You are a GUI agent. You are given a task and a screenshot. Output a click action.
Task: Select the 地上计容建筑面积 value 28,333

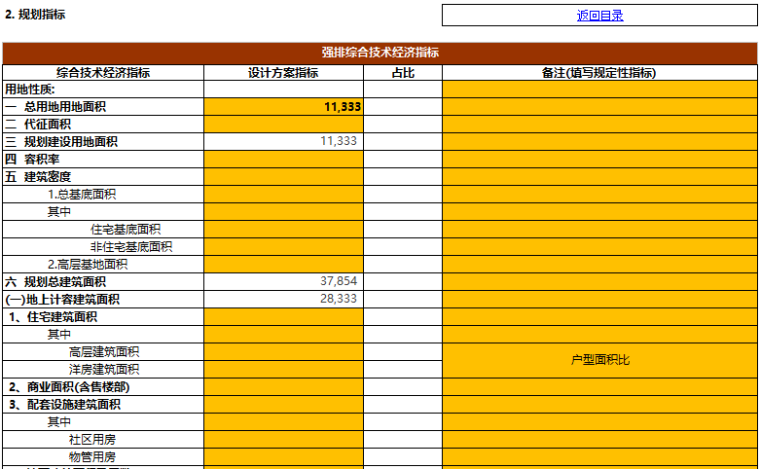283,299
